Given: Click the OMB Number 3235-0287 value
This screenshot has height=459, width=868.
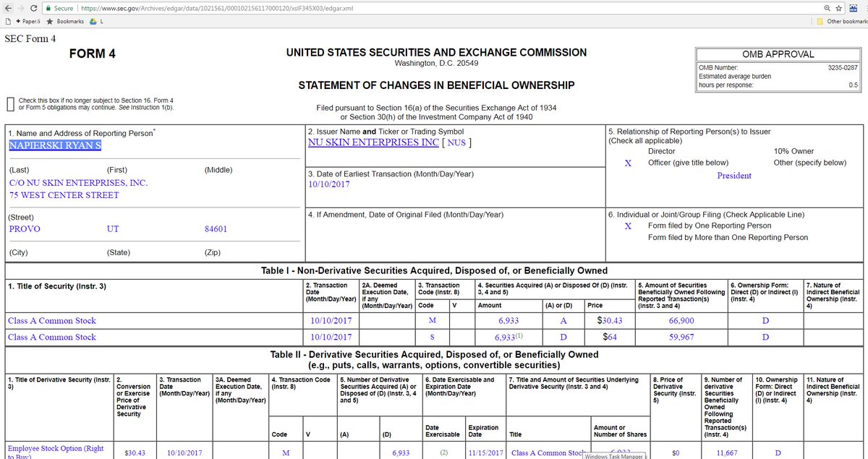Looking at the screenshot, I should [843, 67].
